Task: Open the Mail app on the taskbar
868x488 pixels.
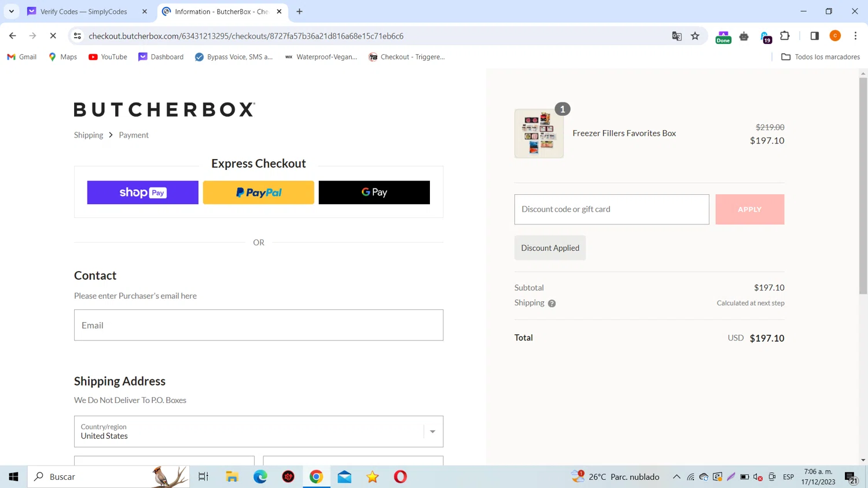Action: 344,476
